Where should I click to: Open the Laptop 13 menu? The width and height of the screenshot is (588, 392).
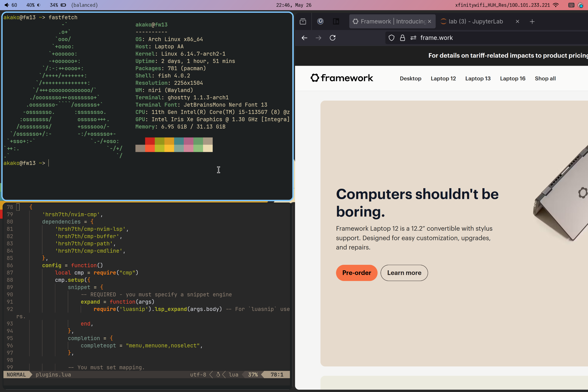pyautogui.click(x=478, y=78)
